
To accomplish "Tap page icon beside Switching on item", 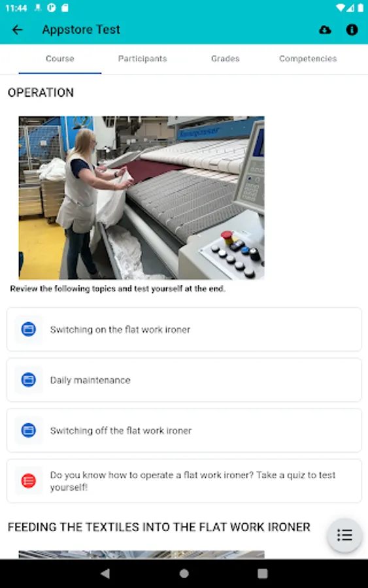I will (29, 330).
